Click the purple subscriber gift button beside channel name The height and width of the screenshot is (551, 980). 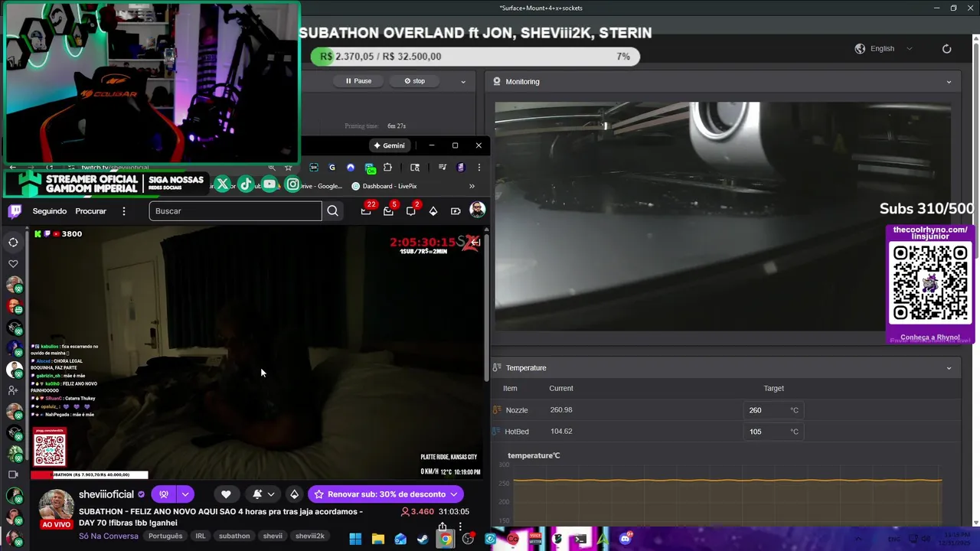(164, 494)
